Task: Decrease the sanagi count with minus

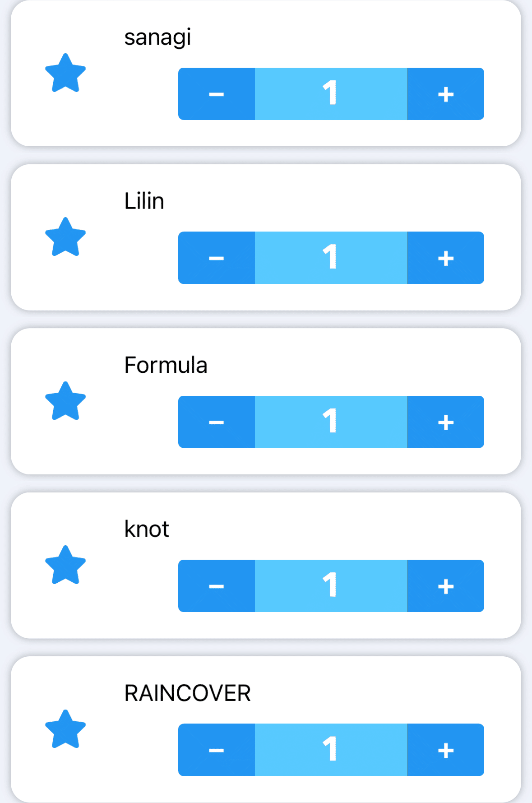Action: pyautogui.click(x=217, y=94)
